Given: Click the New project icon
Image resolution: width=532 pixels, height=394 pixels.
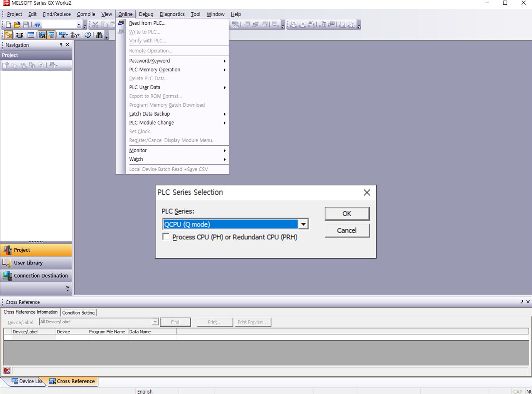Looking at the screenshot, I should (8, 25).
